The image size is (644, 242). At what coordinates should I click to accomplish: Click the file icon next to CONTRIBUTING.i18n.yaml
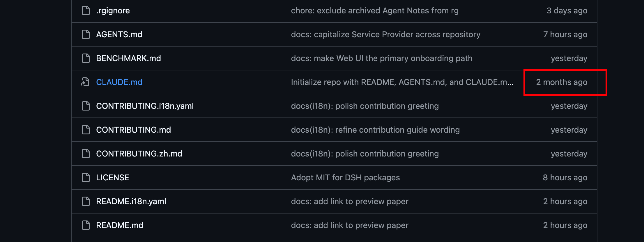tap(86, 106)
